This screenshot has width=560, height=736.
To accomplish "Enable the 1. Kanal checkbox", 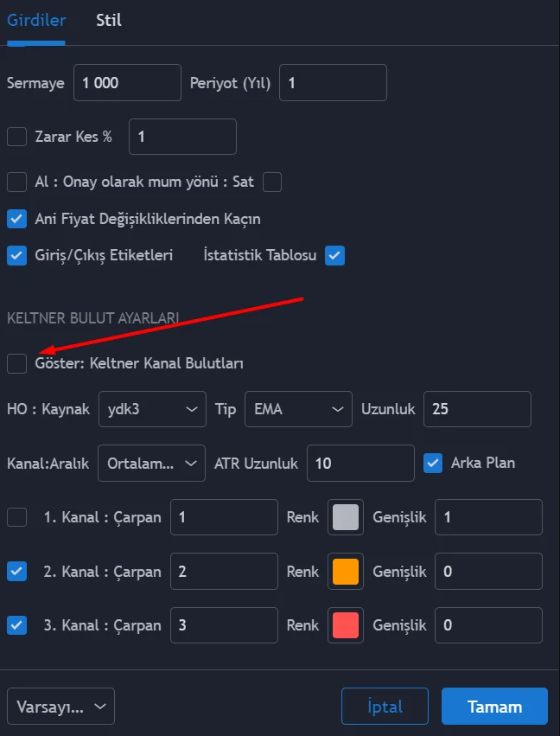I will pos(17,517).
